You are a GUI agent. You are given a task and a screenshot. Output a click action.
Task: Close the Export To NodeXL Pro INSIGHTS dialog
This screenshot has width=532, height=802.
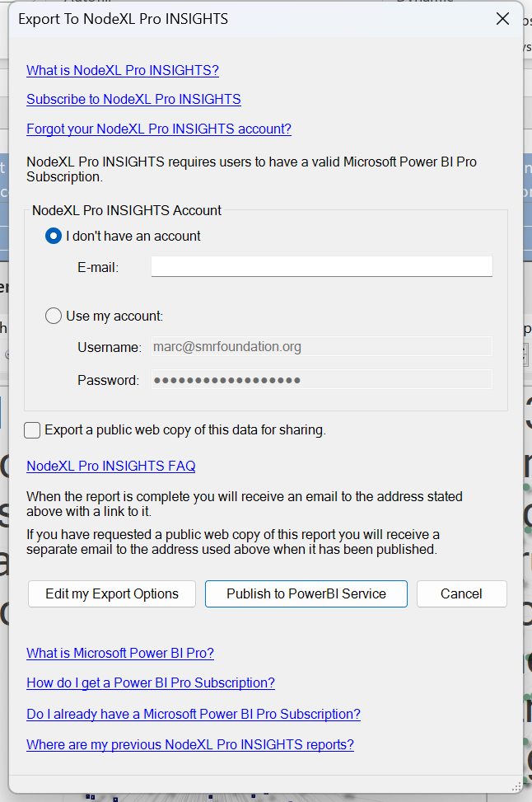click(502, 19)
